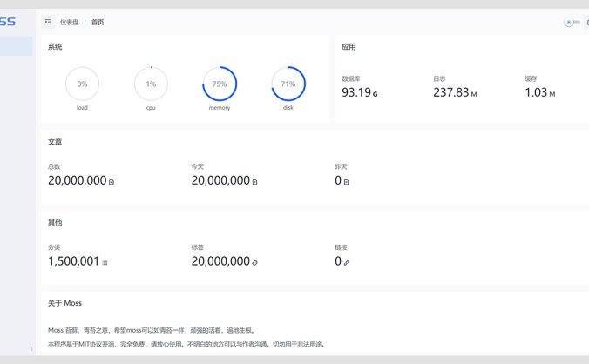Image resolution: width=589 pixels, height=364 pixels.
Task: Click the cpu 1% gauge
Action: (x=151, y=84)
